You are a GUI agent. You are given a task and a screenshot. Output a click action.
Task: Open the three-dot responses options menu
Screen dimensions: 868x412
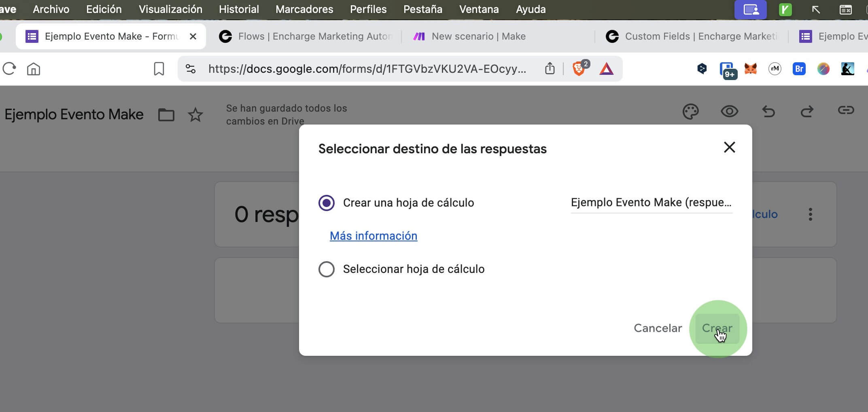point(810,214)
